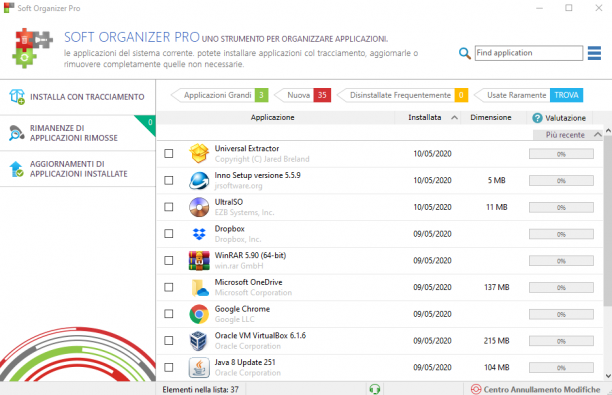Click the blue TROVA button
Screen dimensions: 612x395
[566, 95]
